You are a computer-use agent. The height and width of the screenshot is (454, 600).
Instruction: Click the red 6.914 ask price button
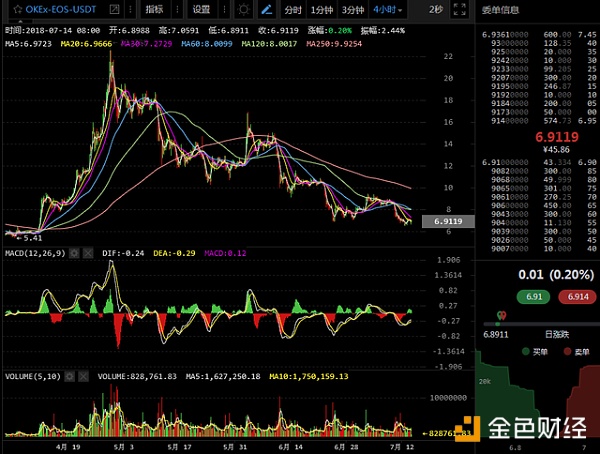[578, 297]
